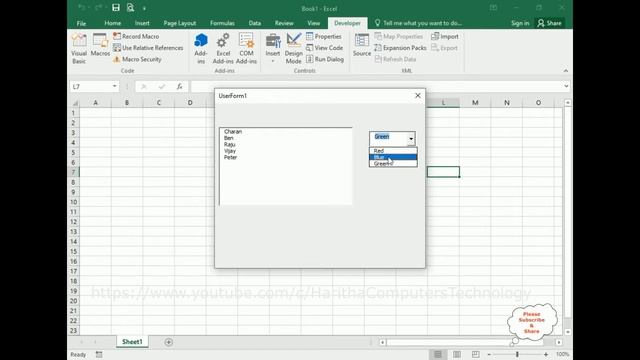Close the UserForm1 dialog

point(418,96)
